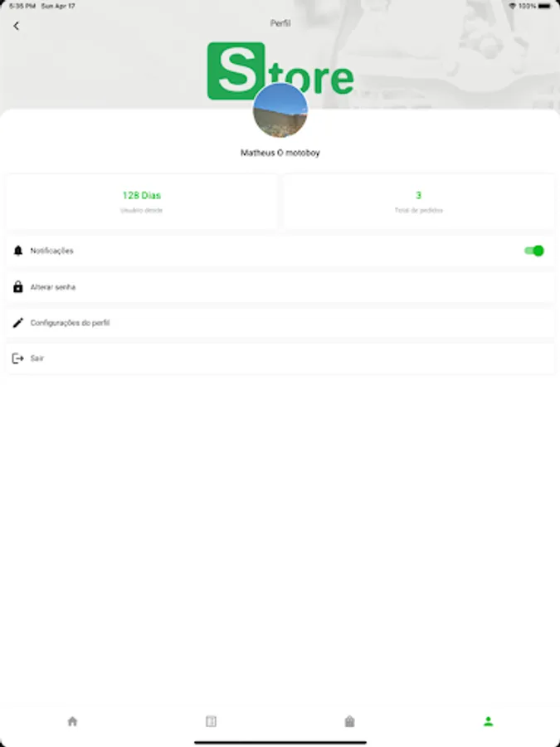Image resolution: width=560 pixels, height=747 pixels.
Task: Click the padlock icon beside Alterar senha
Action: [x=18, y=287]
